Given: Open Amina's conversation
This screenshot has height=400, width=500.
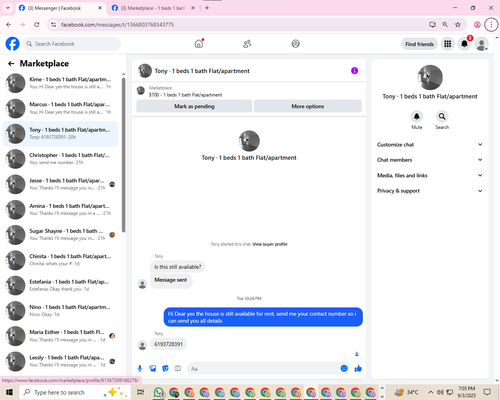Looking at the screenshot, I should pyautogui.click(x=60, y=210).
